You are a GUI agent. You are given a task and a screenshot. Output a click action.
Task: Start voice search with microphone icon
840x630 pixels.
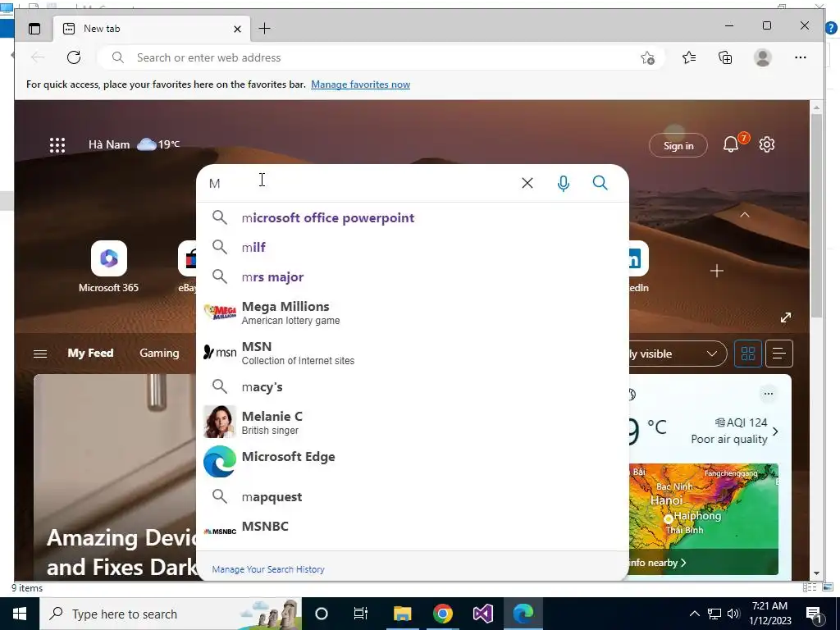[x=563, y=183]
